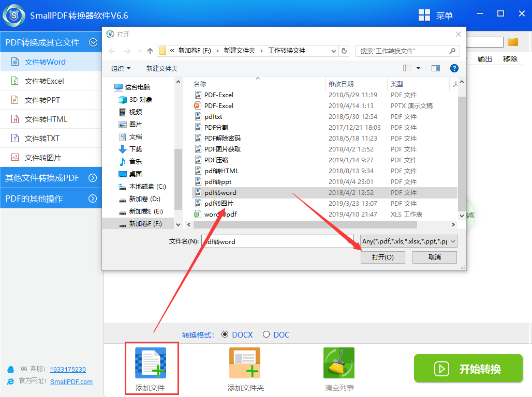This screenshot has height=397, width=532.
Task: Select 文件转图片 in the sidebar
Action: click(x=51, y=157)
